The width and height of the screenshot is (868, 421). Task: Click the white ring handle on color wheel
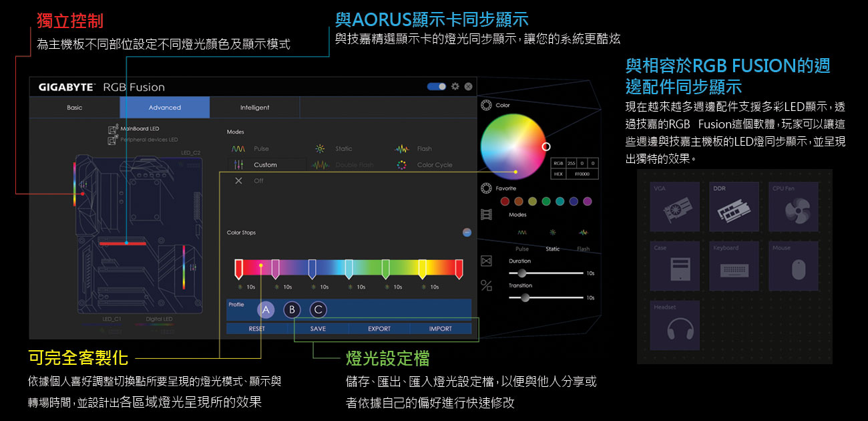[546, 146]
